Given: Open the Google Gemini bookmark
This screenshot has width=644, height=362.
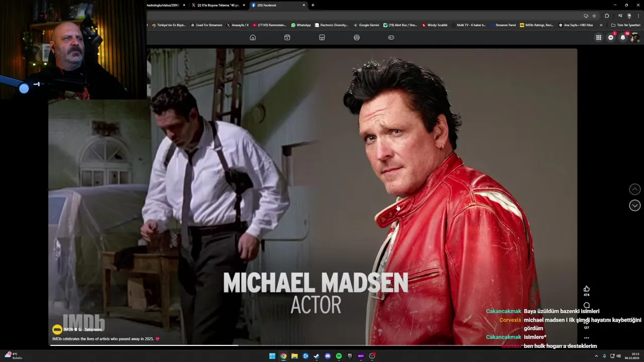Looking at the screenshot, I should point(366,25).
